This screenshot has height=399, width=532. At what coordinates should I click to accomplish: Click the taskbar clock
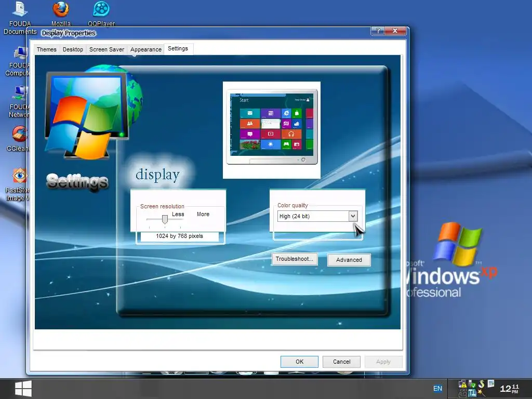pos(509,389)
